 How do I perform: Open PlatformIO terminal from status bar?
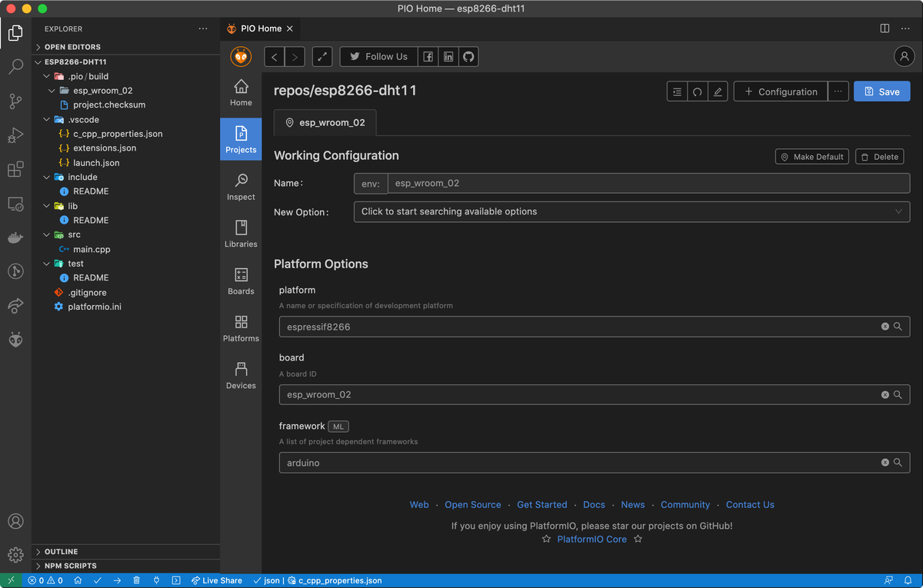point(175,580)
